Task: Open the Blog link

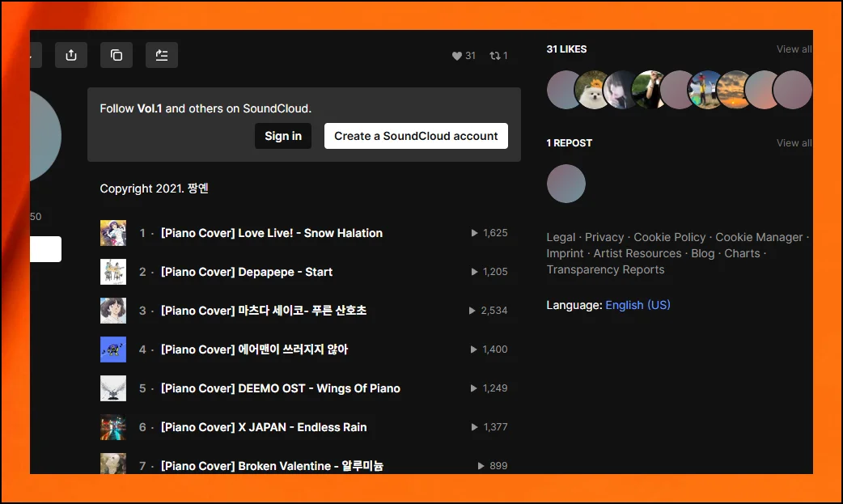Action: (703, 253)
